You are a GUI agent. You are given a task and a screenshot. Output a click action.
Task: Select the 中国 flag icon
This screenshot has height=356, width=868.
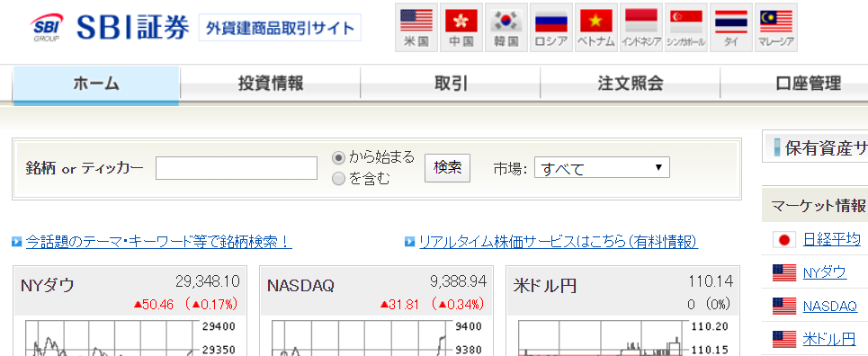(461, 28)
